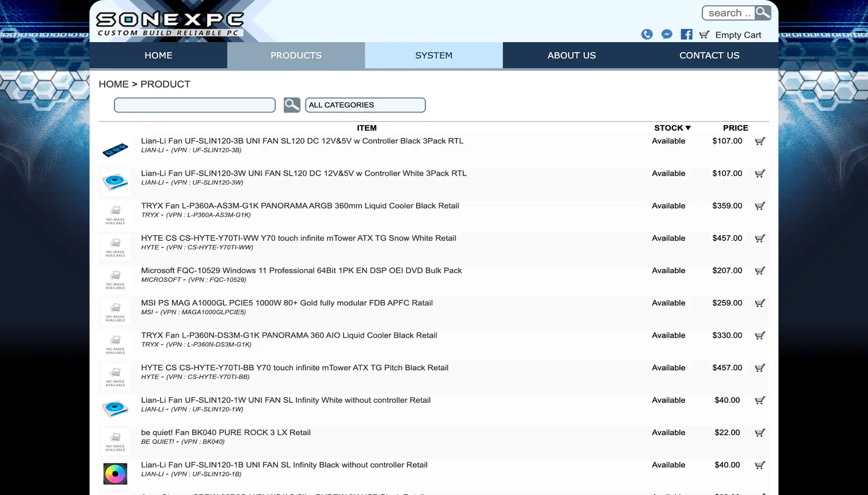
Task: Click the shopping cart icon beside Empty Cart
Action: click(704, 35)
